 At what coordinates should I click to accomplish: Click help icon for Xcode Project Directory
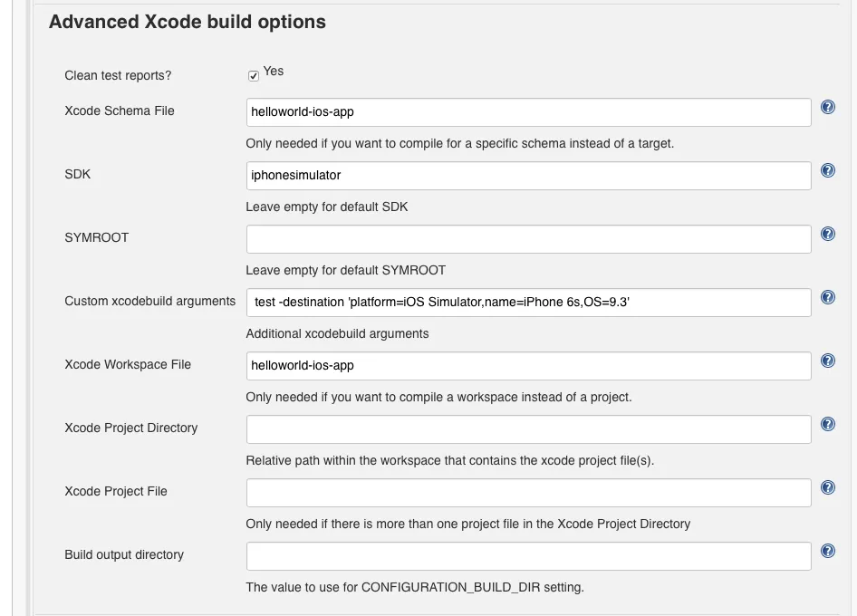pyautogui.click(x=827, y=424)
